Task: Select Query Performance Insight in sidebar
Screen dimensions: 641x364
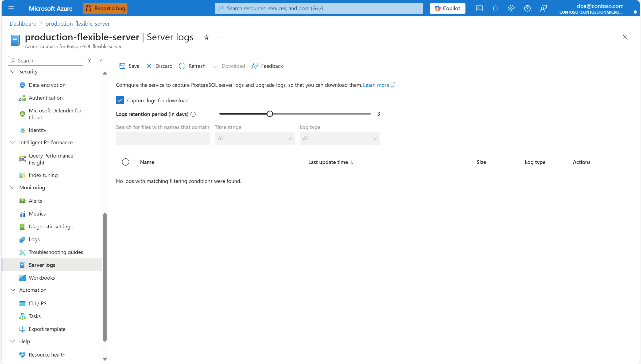Action: point(51,159)
